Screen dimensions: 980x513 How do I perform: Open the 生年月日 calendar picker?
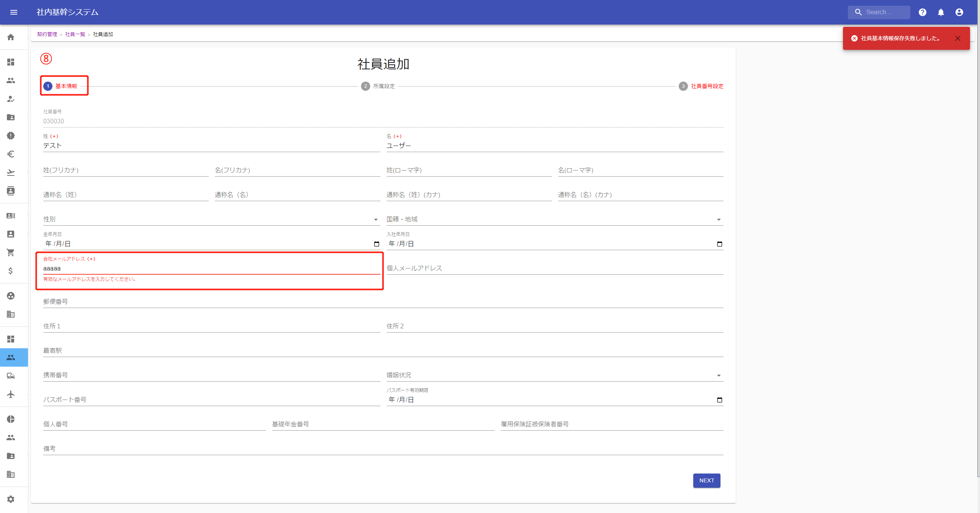[376, 244]
